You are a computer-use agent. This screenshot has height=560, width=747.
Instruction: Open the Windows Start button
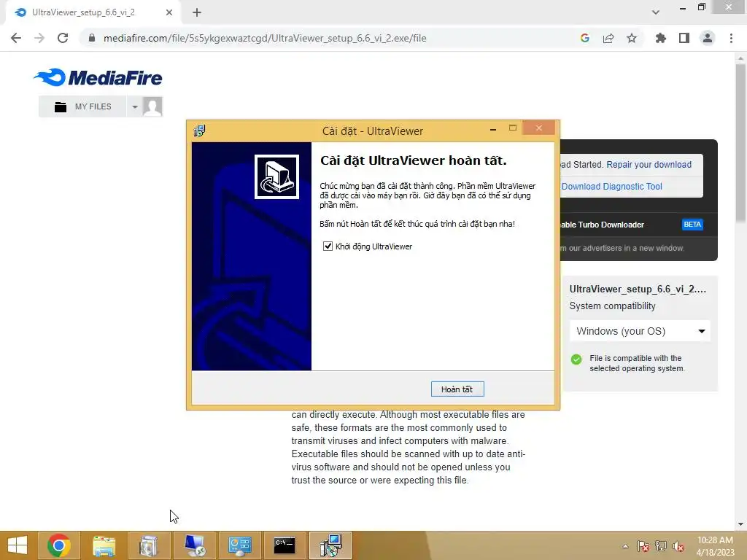click(18, 545)
